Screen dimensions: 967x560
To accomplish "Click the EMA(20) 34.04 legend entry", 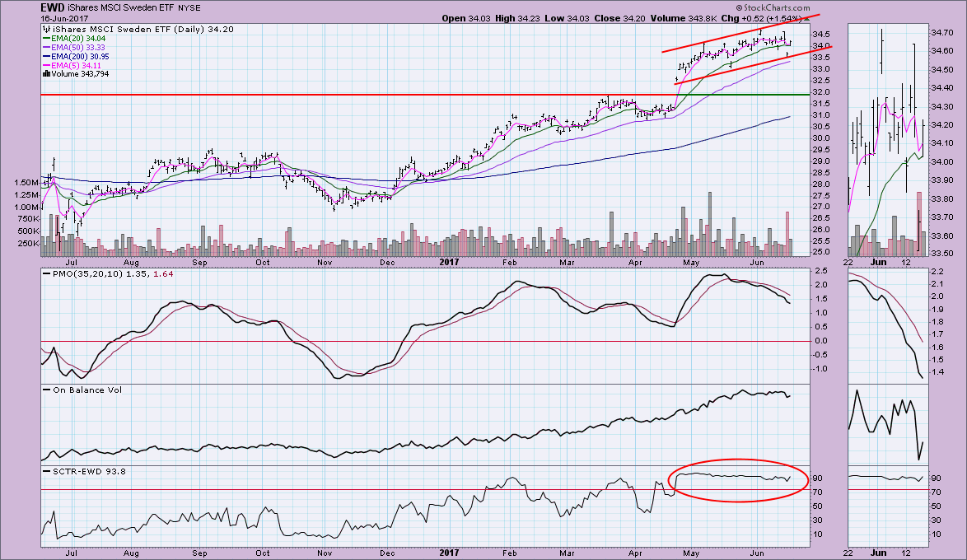I will click(74, 38).
